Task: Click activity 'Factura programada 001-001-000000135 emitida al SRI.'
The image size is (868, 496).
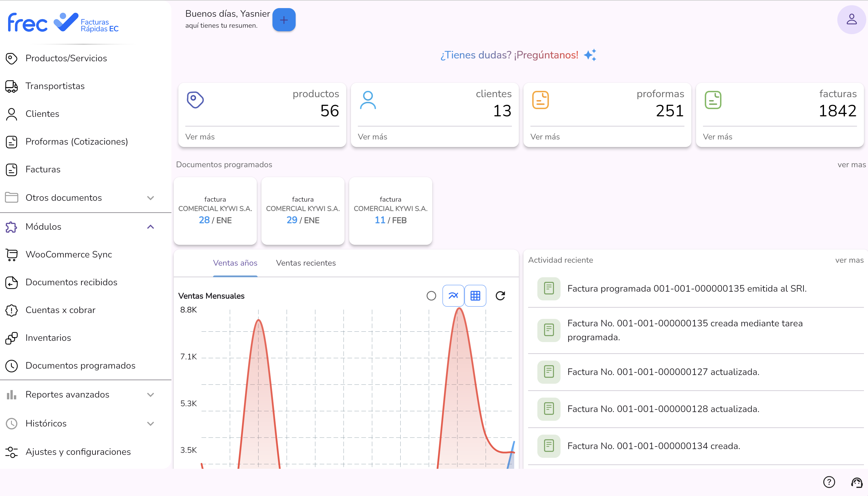Action: point(695,289)
